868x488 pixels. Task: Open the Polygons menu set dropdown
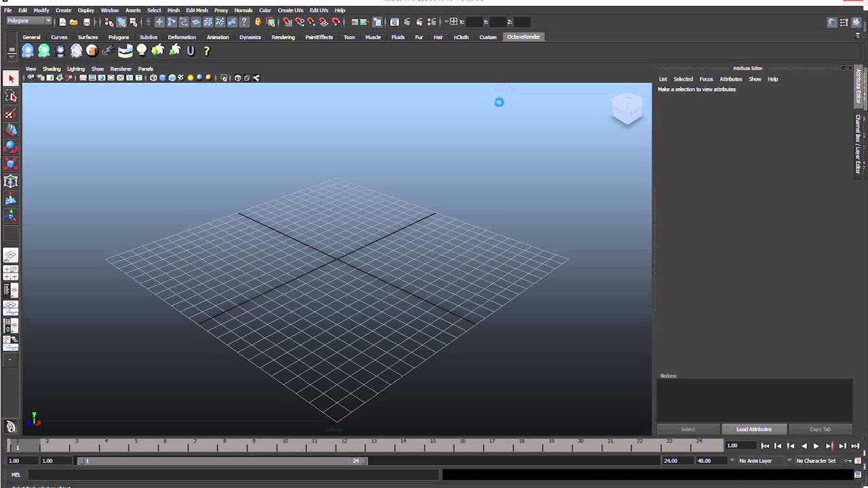coord(28,21)
